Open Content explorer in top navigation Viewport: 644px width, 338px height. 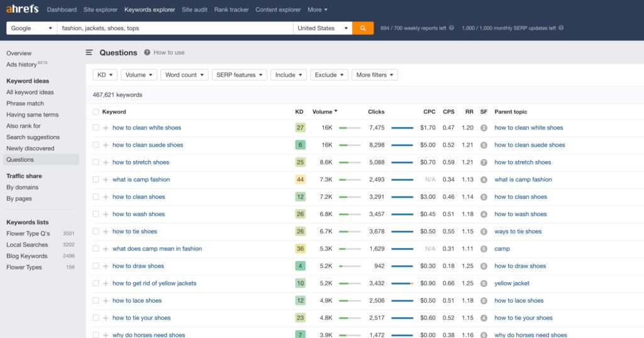point(278,9)
